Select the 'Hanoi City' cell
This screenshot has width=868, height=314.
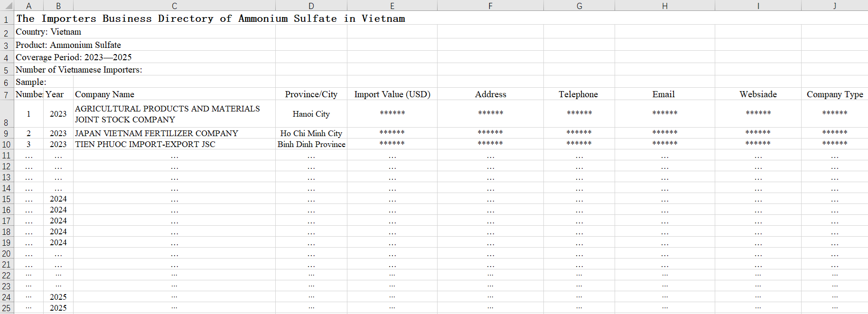point(311,114)
